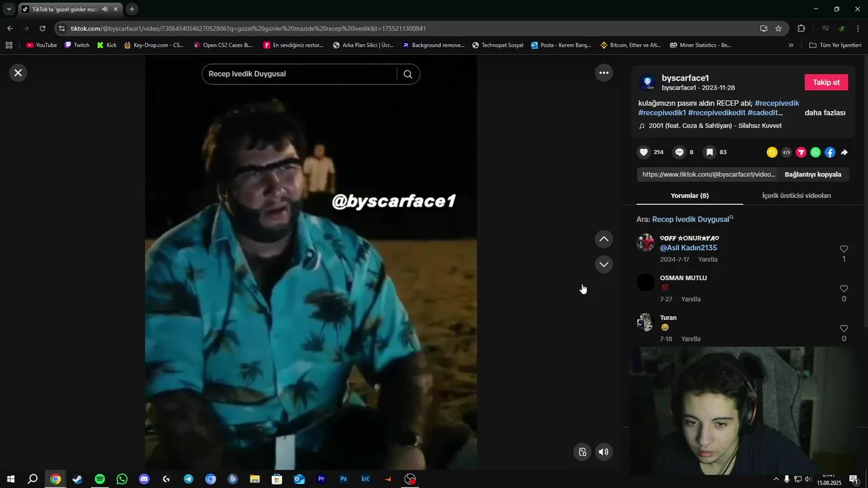Open Photoshop from the taskbar
Viewport: 868px width, 488px height.
[344, 479]
